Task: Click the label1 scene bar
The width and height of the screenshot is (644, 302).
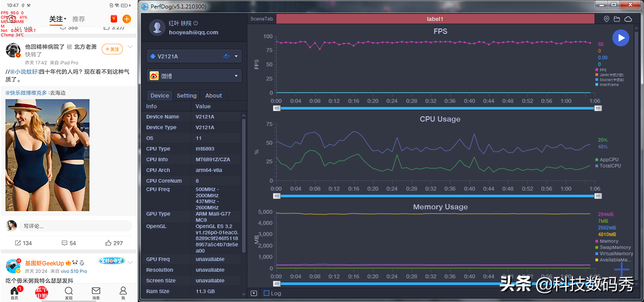Action: point(435,19)
